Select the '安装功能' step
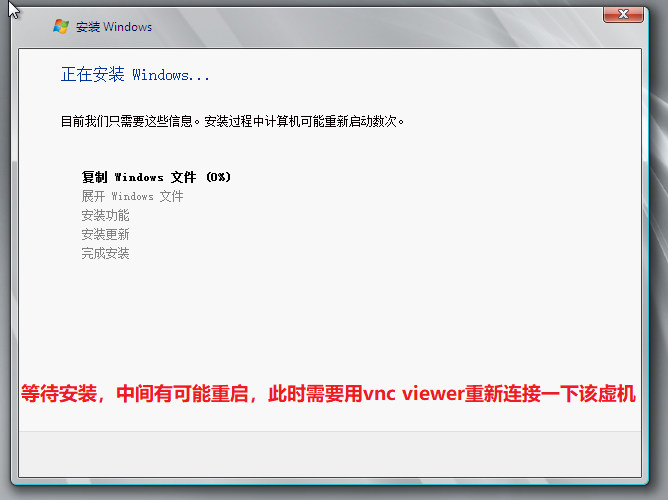The width and height of the screenshot is (668, 500). click(x=105, y=216)
